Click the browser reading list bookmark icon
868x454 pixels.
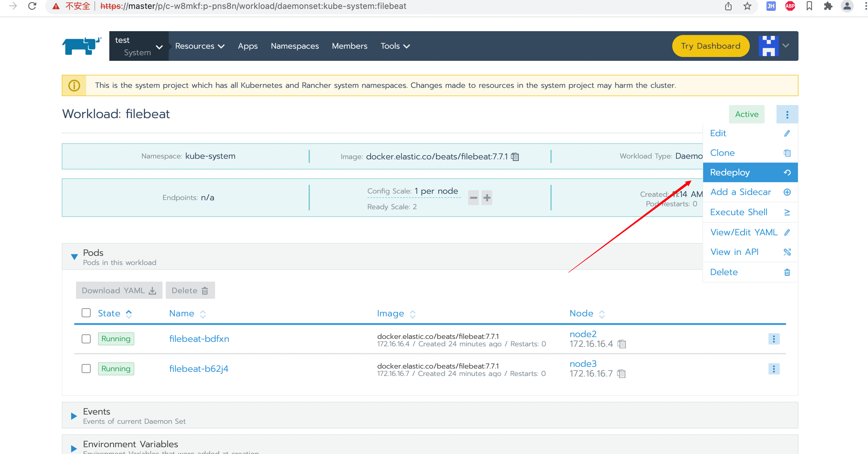coord(809,6)
